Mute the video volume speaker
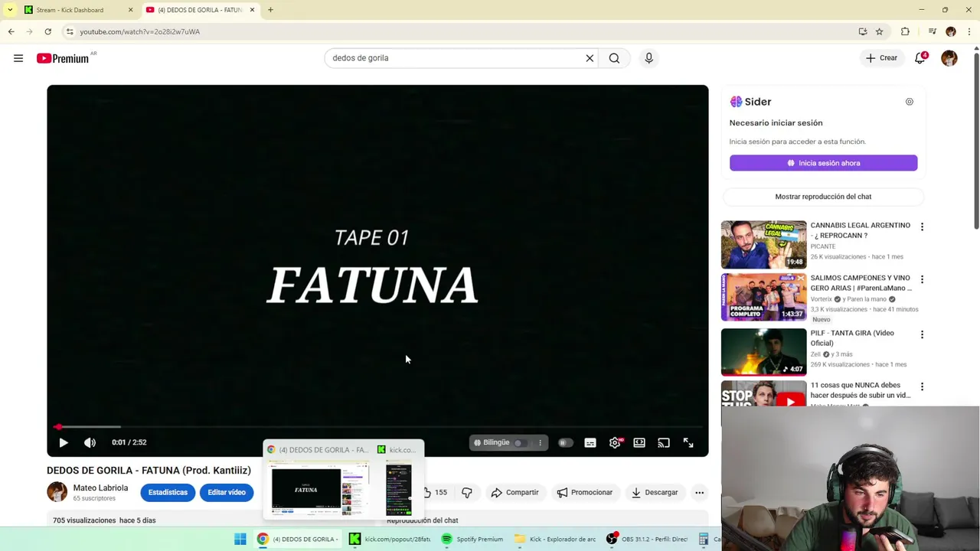 [90, 442]
